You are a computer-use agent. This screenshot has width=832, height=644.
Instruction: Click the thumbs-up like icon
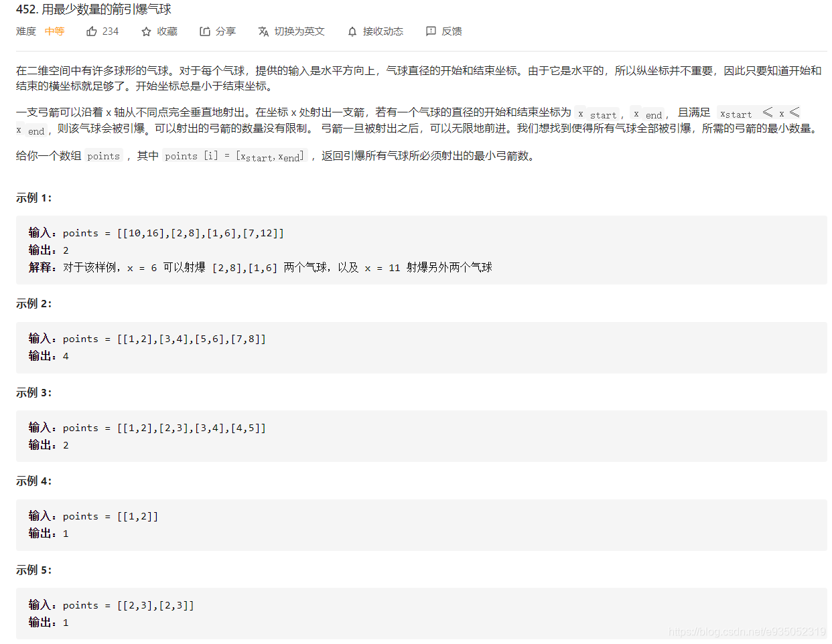coord(92,31)
